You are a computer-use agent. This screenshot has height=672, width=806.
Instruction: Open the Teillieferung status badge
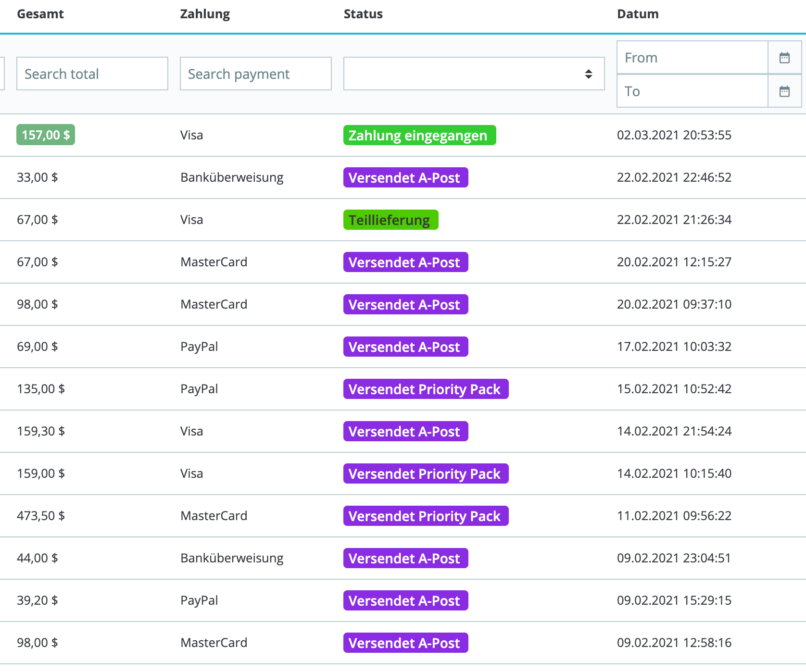(x=390, y=220)
